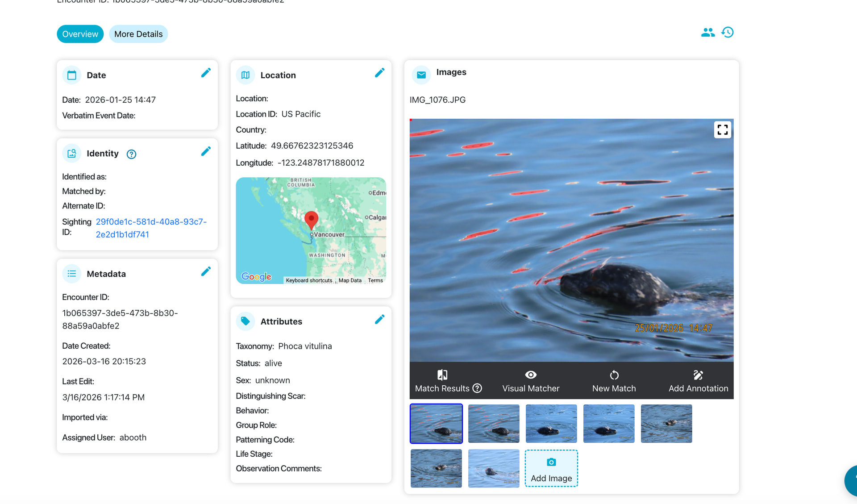Open Google Maps Keyboard shortcuts
The image size is (857, 504).
tap(309, 280)
